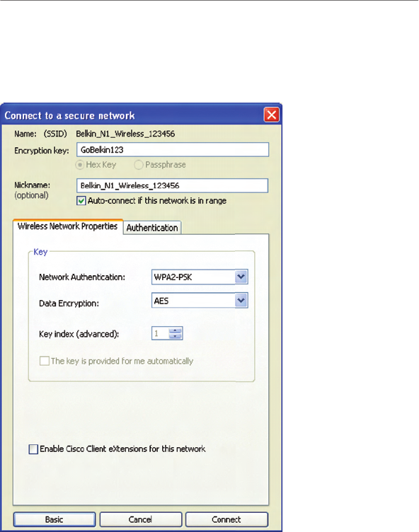
Task: Increase Key index with the up arrow
Action: 176,330
